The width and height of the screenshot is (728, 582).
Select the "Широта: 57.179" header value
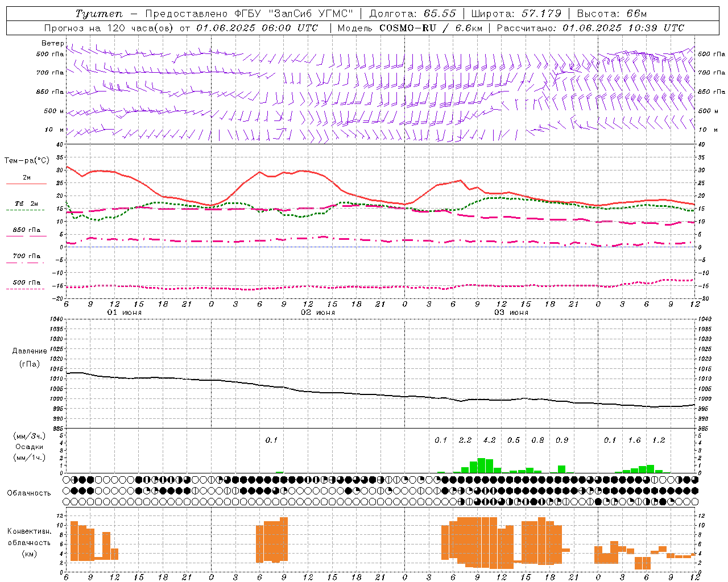[516, 14]
